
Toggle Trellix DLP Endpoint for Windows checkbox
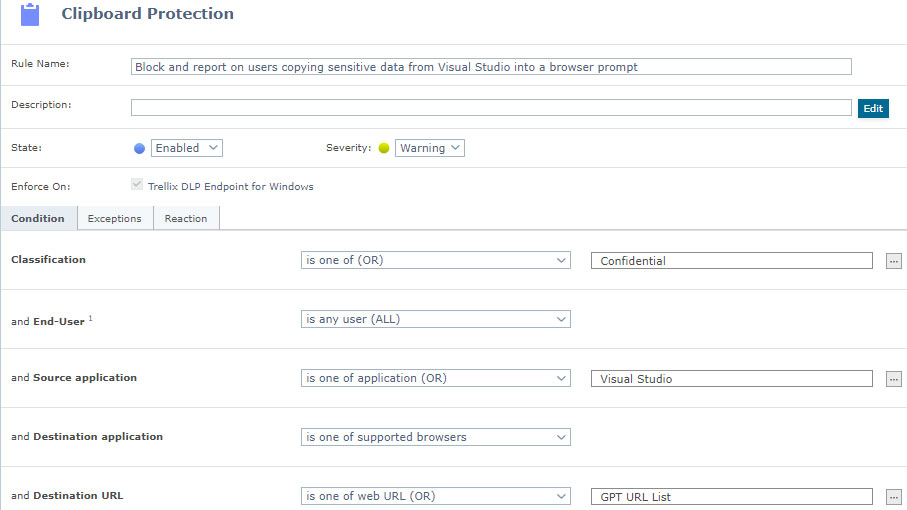tap(137, 186)
